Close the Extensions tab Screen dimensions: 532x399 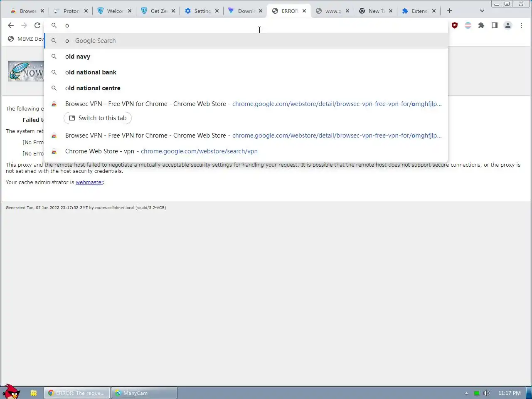point(434,11)
